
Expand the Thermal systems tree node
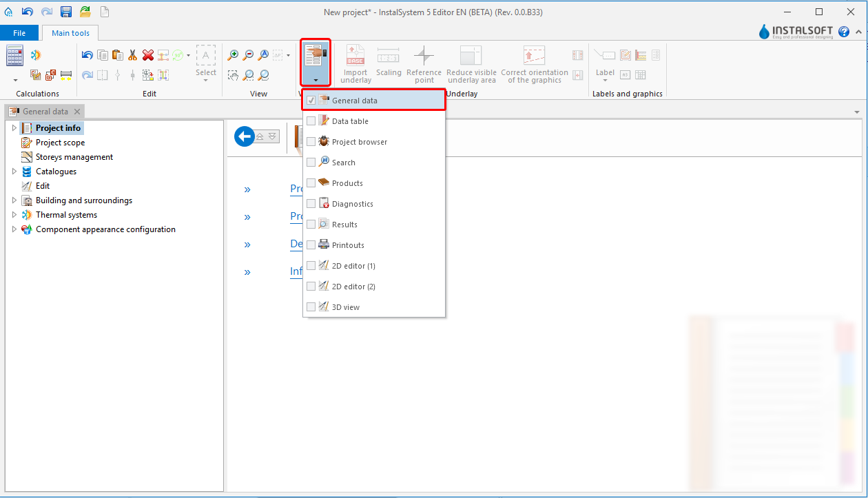[14, 215]
